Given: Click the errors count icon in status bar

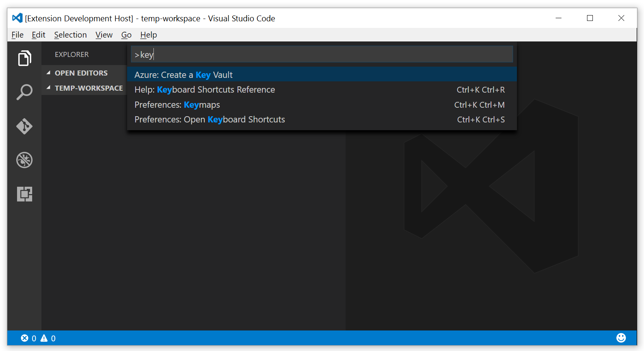Looking at the screenshot, I should (24, 338).
